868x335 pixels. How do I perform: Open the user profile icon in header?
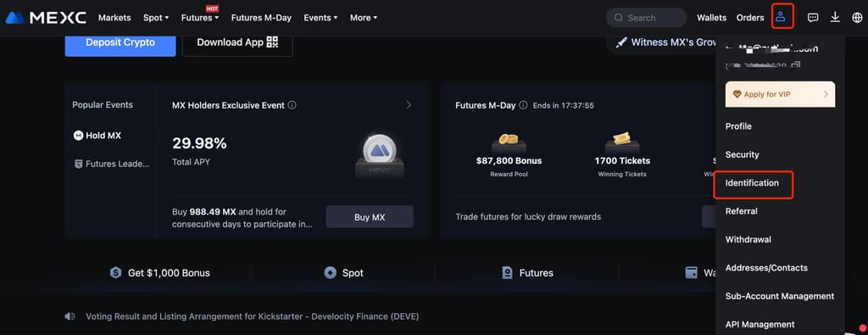[x=781, y=17]
